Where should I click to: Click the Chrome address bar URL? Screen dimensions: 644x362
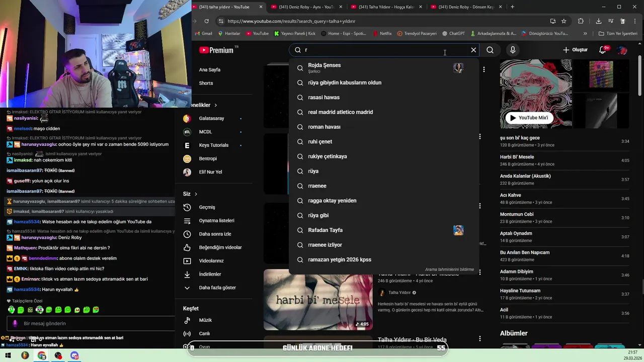click(292, 21)
